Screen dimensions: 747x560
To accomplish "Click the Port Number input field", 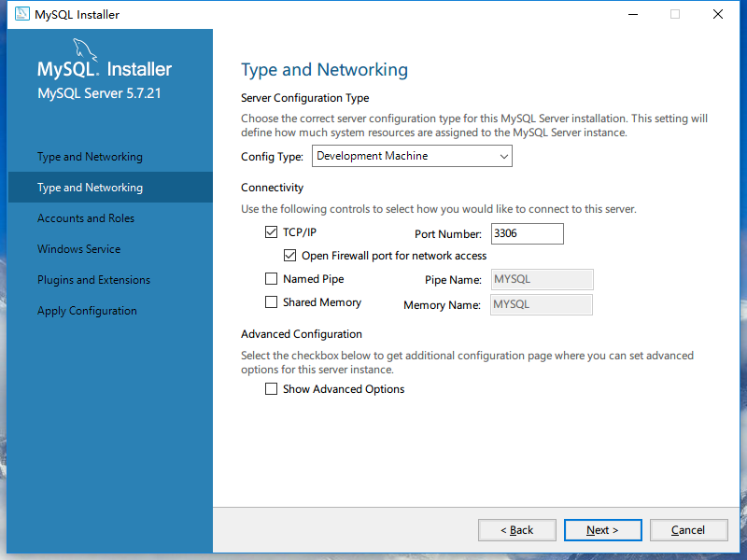I will (x=527, y=233).
